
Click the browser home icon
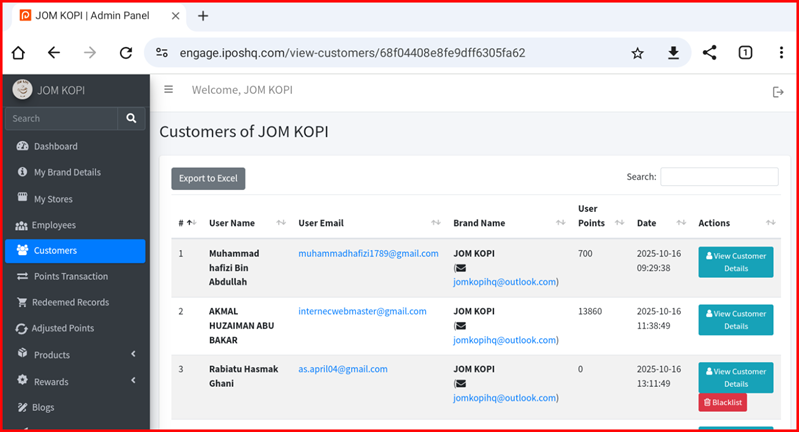point(18,53)
